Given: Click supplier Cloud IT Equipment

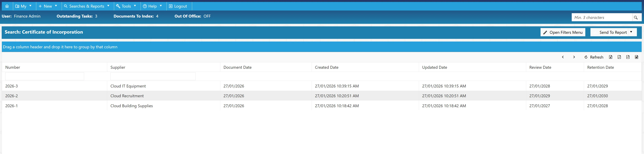Looking at the screenshot, I should click(128, 86).
